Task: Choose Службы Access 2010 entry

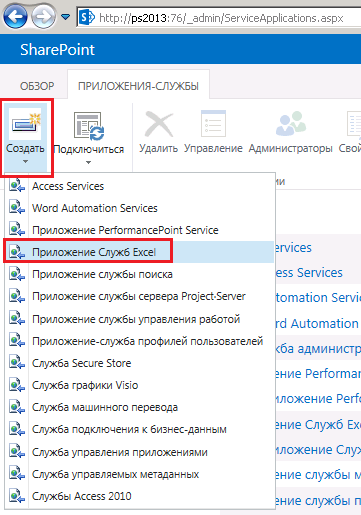Action: [82, 496]
